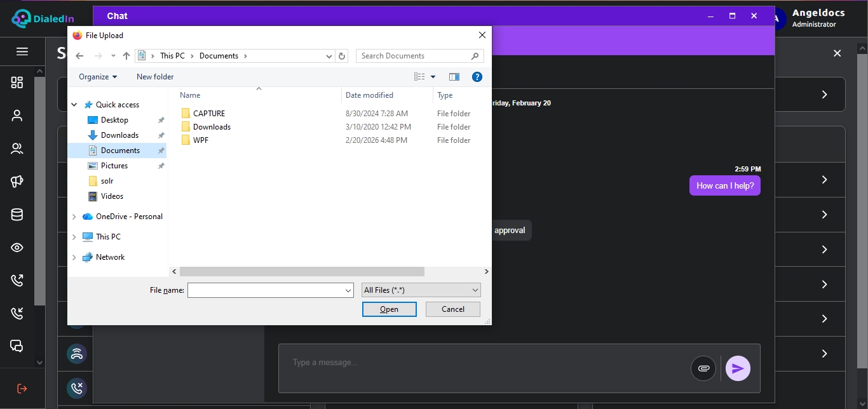Select Desktop in Quick access
The width and height of the screenshot is (868, 409).
(114, 120)
